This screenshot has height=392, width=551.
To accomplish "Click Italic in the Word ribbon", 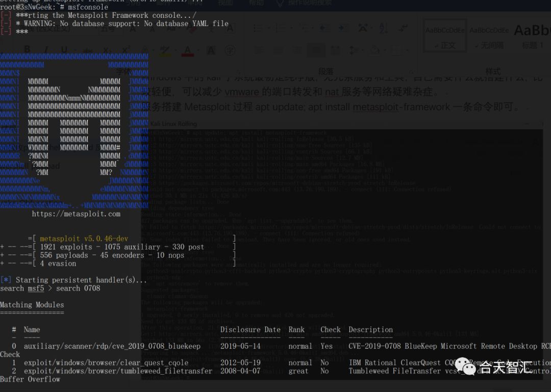I will [x=46, y=49].
